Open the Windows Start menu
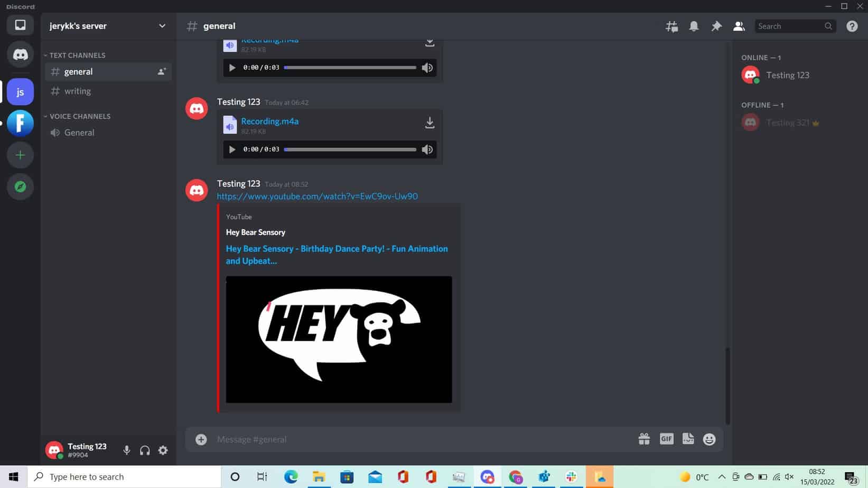This screenshot has height=488, width=868. (14, 477)
